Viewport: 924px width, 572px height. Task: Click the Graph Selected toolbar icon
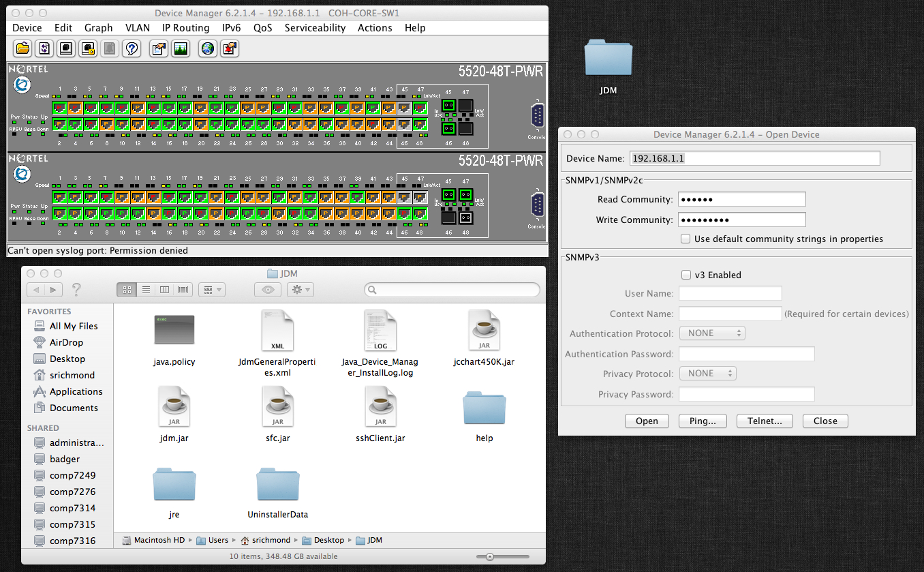tap(181, 48)
